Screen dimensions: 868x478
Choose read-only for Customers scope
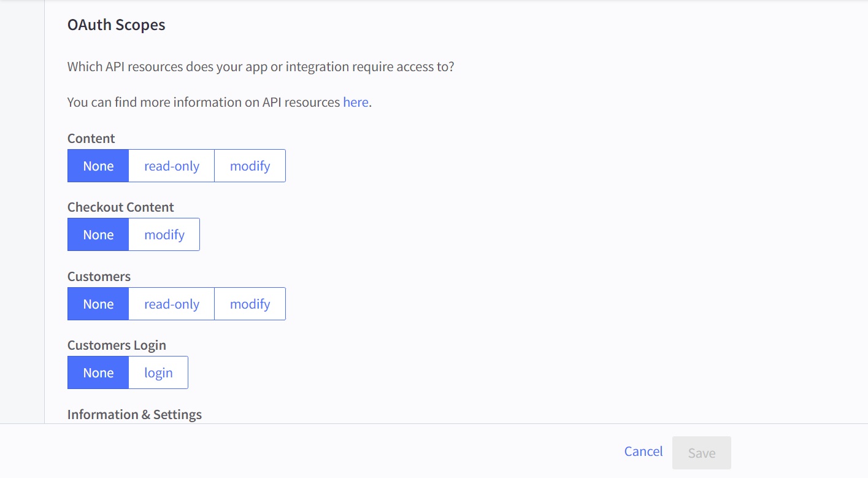[172, 304]
